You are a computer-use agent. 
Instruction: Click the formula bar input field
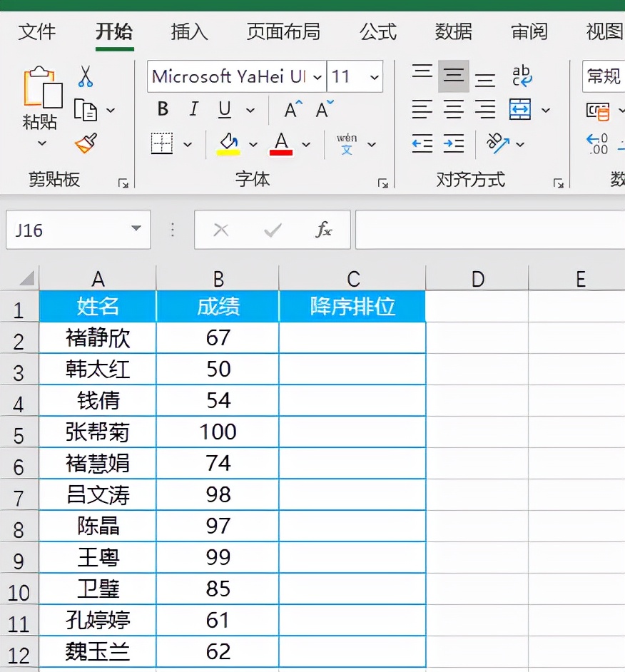490,230
